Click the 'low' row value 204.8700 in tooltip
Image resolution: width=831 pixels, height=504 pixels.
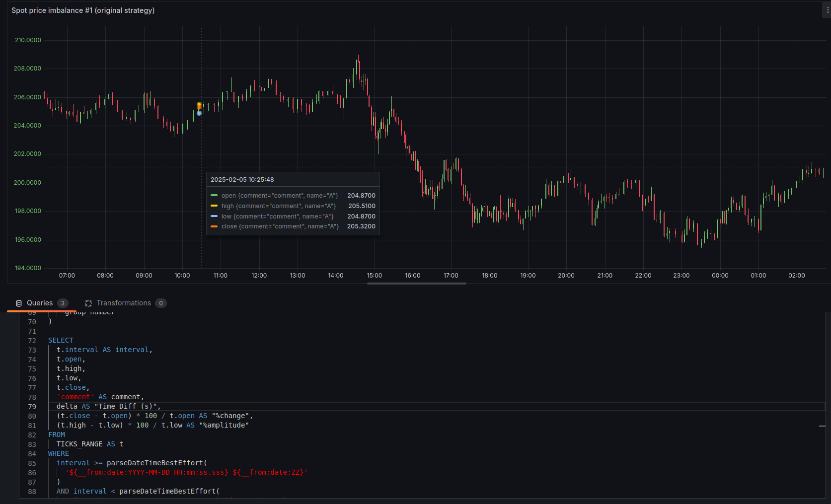tap(362, 216)
